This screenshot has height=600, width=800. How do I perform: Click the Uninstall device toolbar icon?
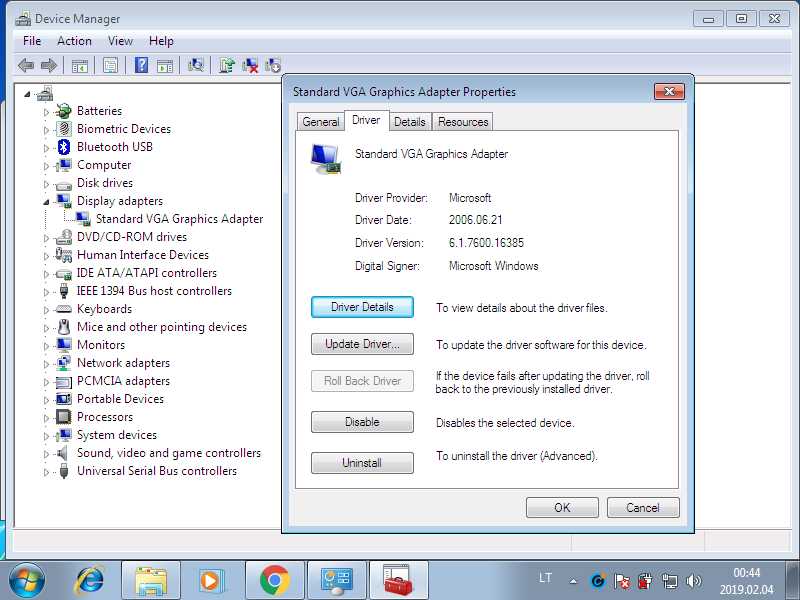[250, 65]
